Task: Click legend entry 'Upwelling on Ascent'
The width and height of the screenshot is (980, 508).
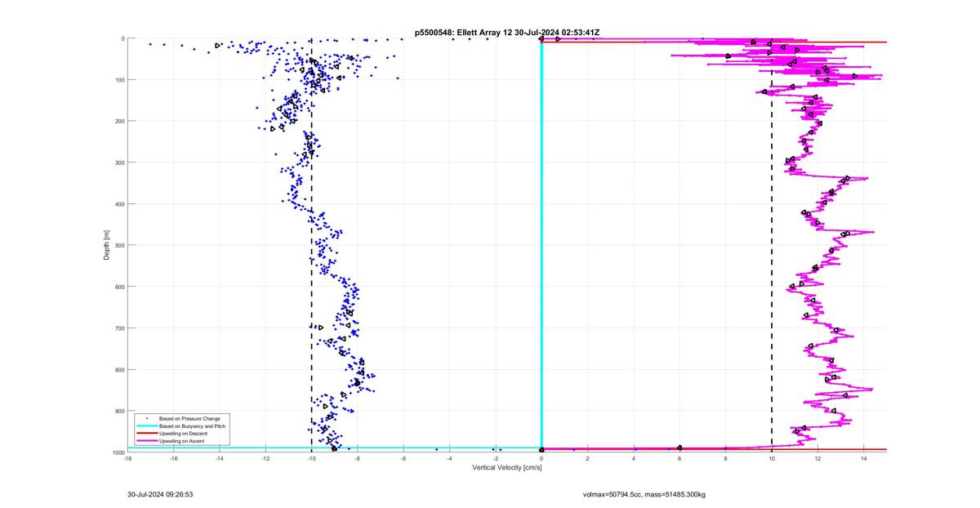Action: pos(182,441)
